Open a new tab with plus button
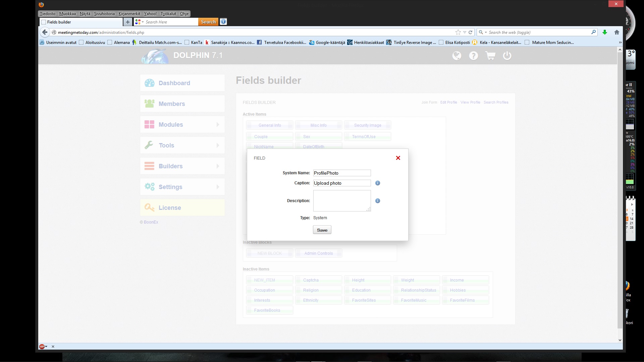644x362 pixels. tap(127, 22)
